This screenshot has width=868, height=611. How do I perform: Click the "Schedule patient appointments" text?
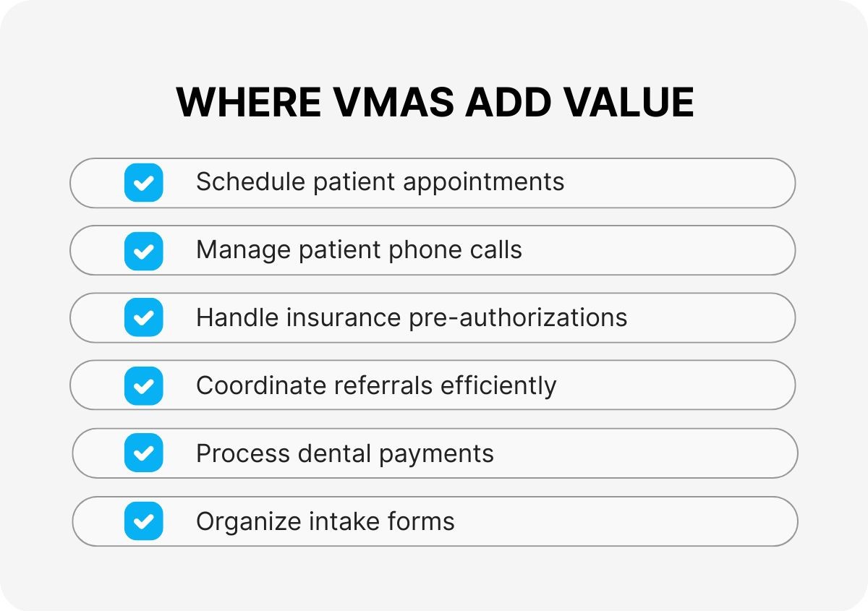[380, 181]
